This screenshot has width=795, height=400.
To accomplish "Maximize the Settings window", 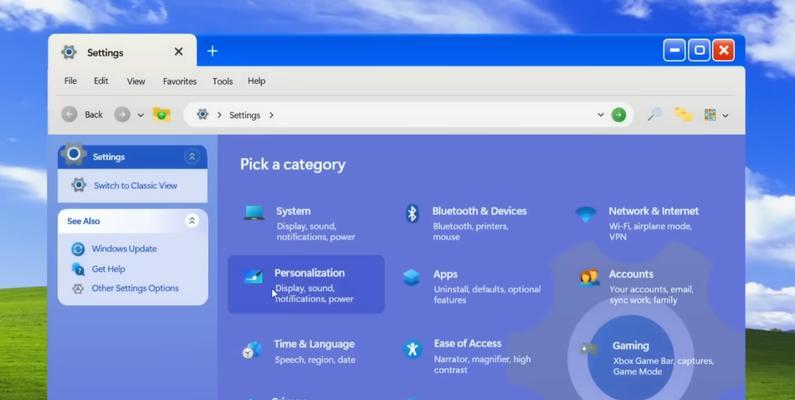I will click(x=699, y=50).
